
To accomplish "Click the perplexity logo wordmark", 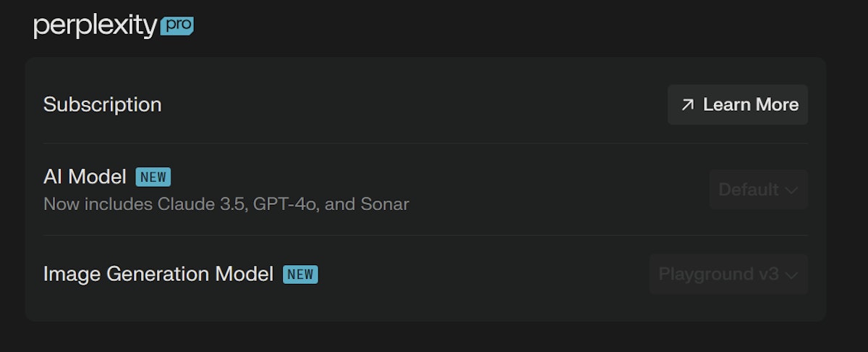I will coord(95,27).
